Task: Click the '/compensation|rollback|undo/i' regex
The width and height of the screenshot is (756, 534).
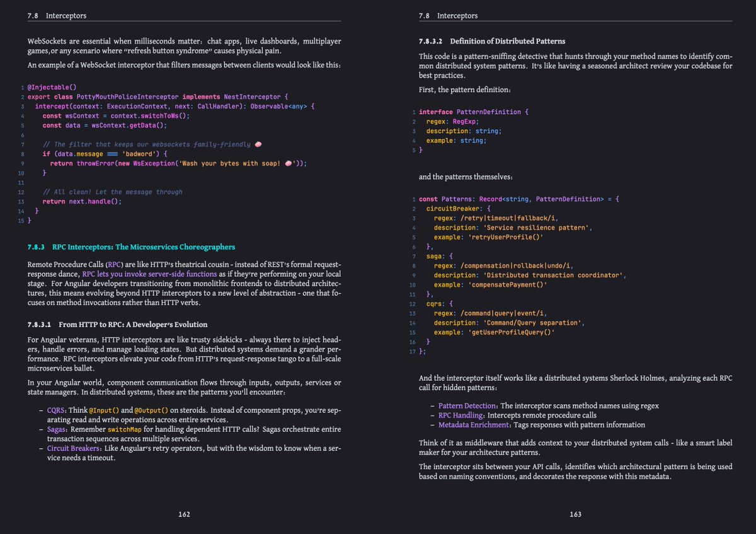Action: [x=515, y=266]
